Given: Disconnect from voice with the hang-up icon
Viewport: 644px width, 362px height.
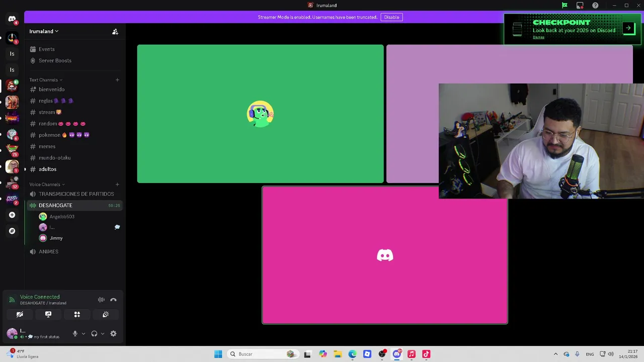Looking at the screenshot, I should (x=113, y=300).
